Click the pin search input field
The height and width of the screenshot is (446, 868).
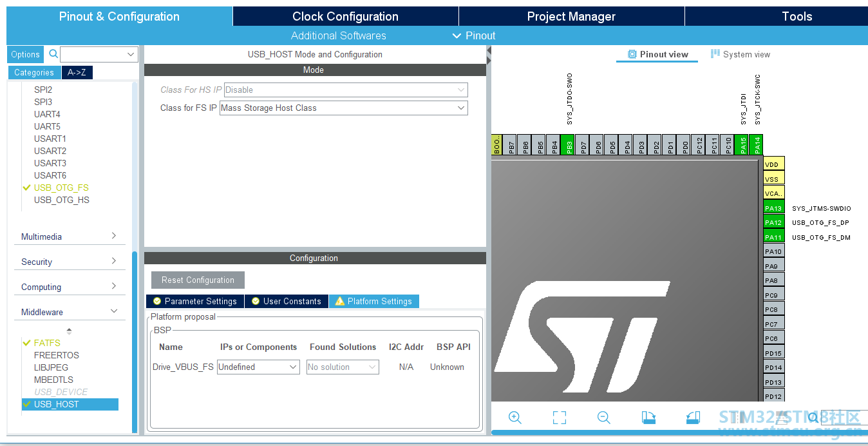point(844,418)
